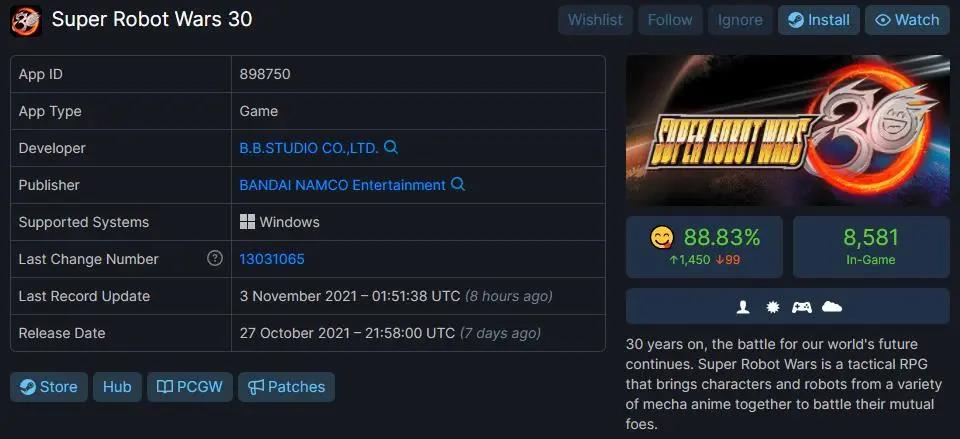Open the Last Change Number help icon
Screen dimensions: 960x439
pyautogui.click(x=215, y=258)
